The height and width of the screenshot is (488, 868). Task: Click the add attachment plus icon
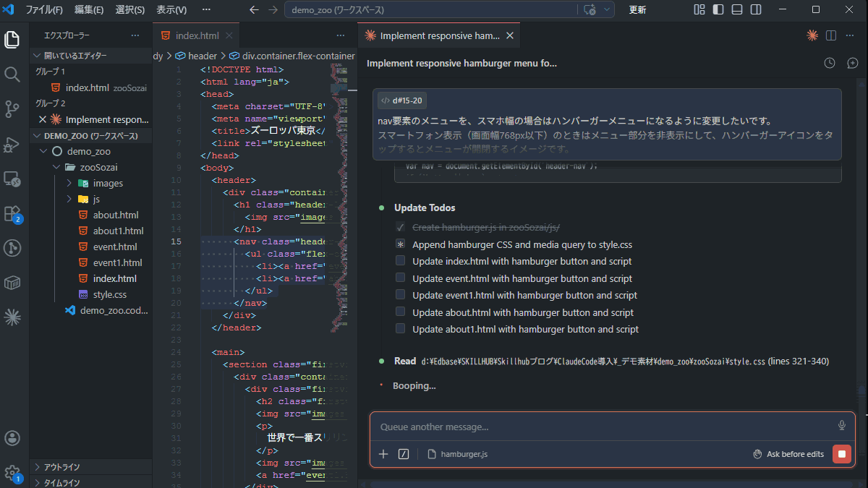point(383,454)
